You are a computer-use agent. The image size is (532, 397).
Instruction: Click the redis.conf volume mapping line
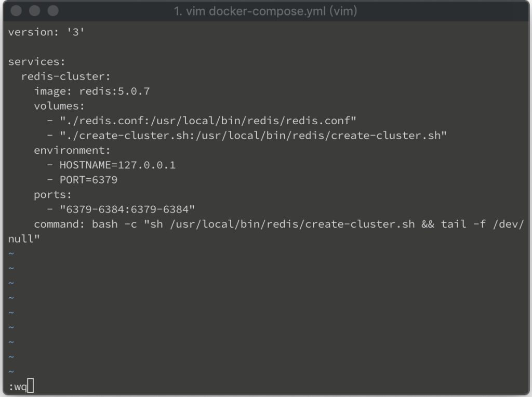point(208,121)
